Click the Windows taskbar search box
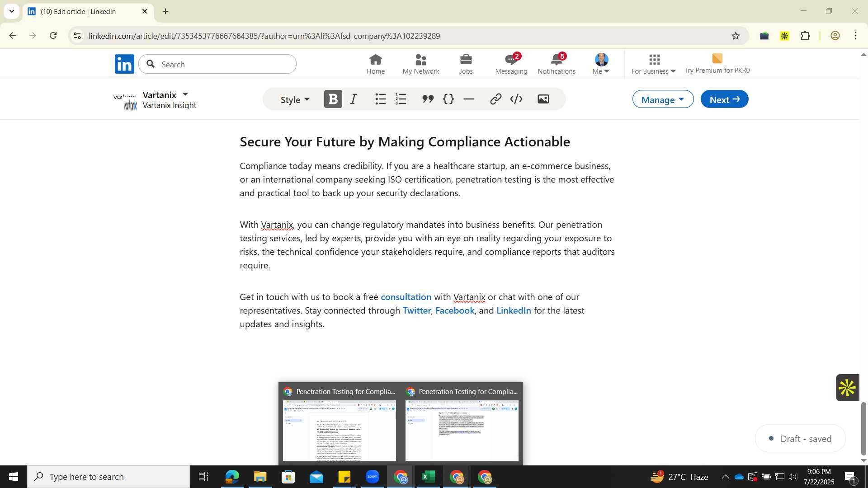The width and height of the screenshot is (868, 488). coord(108,477)
